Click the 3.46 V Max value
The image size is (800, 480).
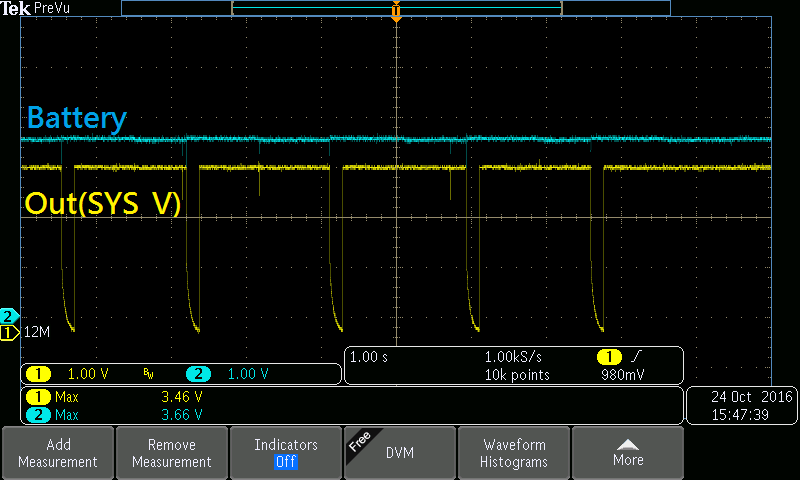182,397
